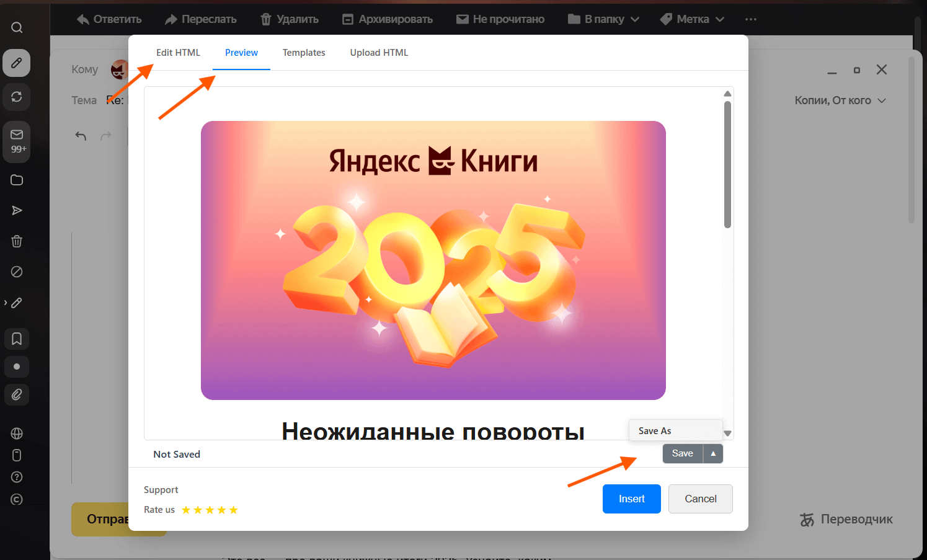Insert the HTML into the message

pyautogui.click(x=631, y=499)
